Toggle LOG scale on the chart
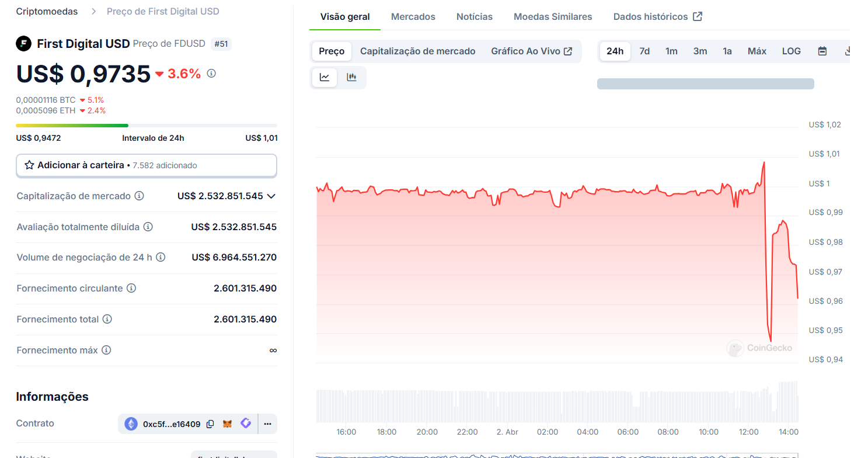 point(792,51)
